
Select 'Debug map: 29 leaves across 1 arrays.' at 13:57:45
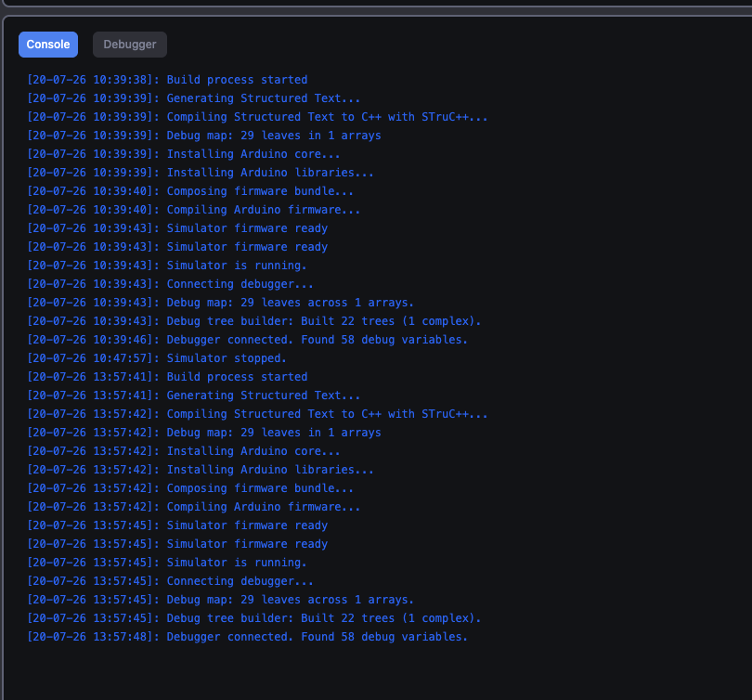(x=221, y=600)
